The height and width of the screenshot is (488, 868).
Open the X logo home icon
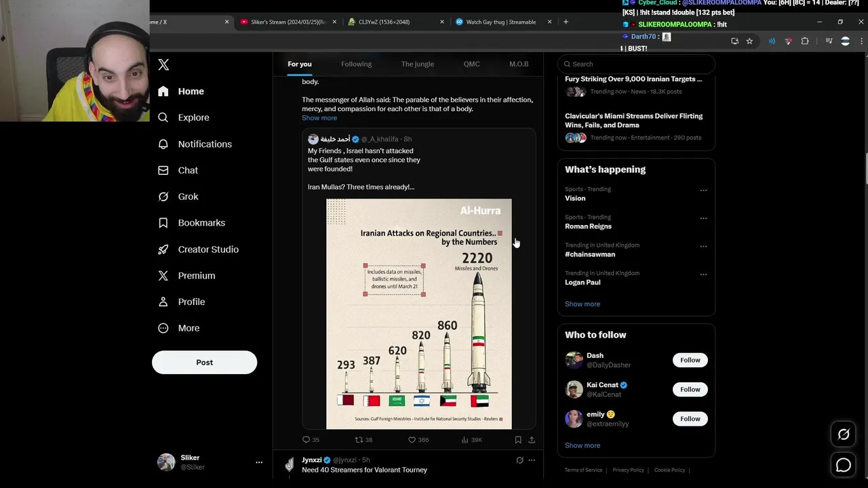point(163,65)
